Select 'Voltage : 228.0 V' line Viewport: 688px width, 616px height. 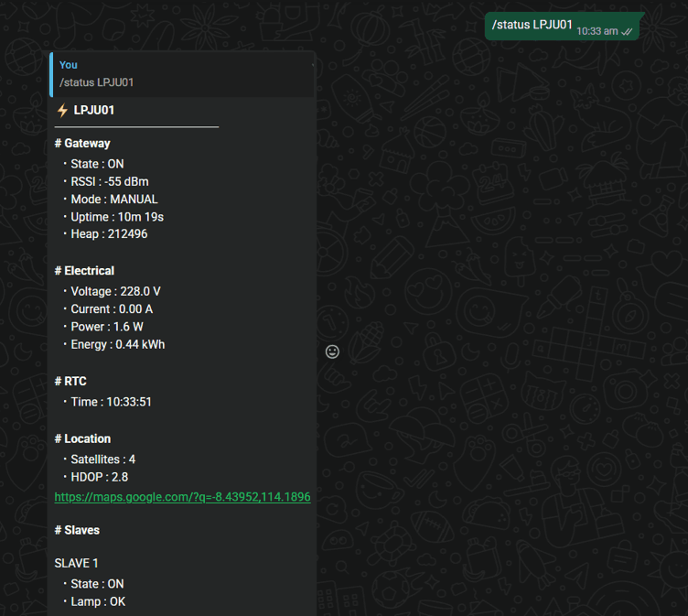click(116, 292)
